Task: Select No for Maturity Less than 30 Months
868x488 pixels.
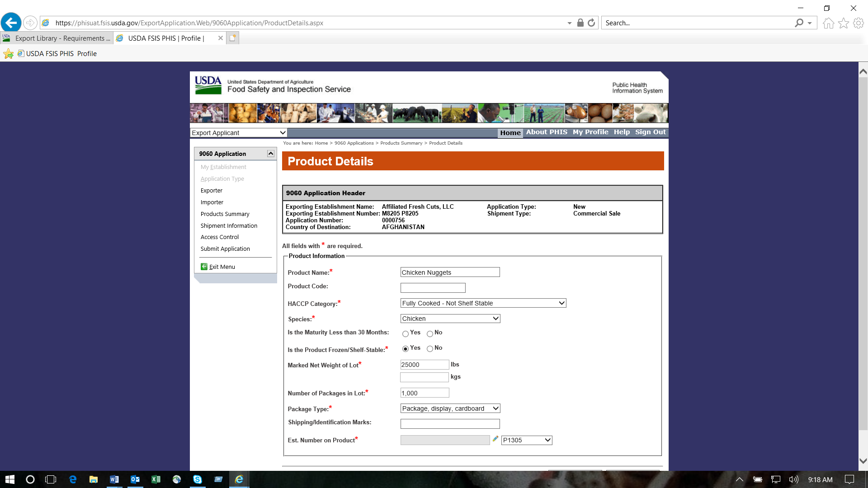Action: (x=430, y=334)
